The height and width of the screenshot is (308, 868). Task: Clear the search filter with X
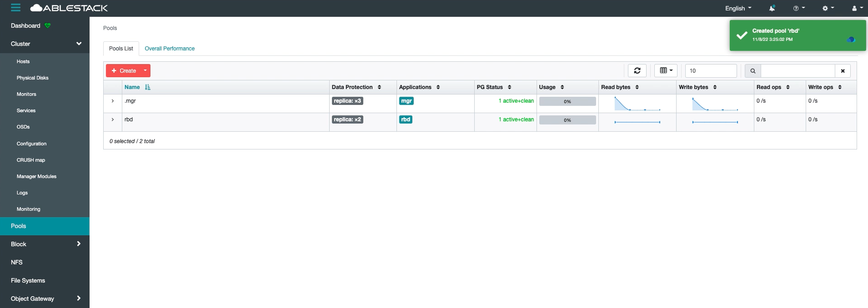point(843,71)
